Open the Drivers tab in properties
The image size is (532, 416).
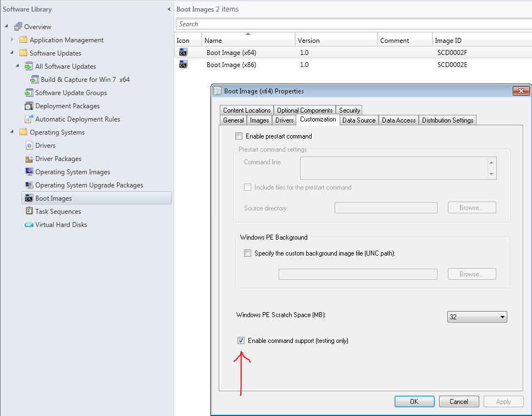[x=284, y=120]
